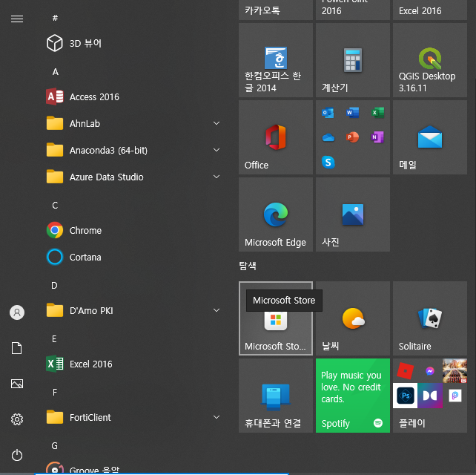This screenshot has height=475, width=476.
Task: Open Dolby icon in 플레이 tile
Action: point(430,396)
